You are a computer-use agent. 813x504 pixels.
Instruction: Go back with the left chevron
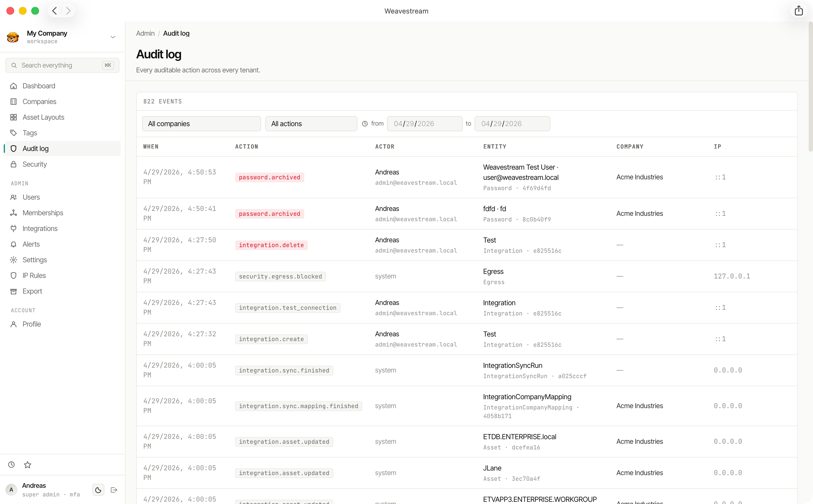coord(55,11)
